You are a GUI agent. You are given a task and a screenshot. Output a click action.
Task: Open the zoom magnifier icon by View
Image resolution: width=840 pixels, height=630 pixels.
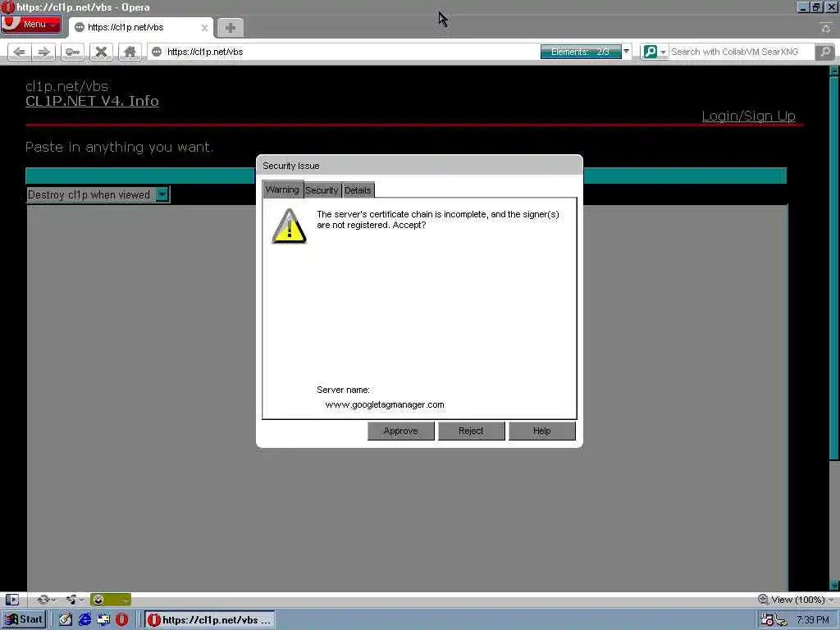[763, 600]
